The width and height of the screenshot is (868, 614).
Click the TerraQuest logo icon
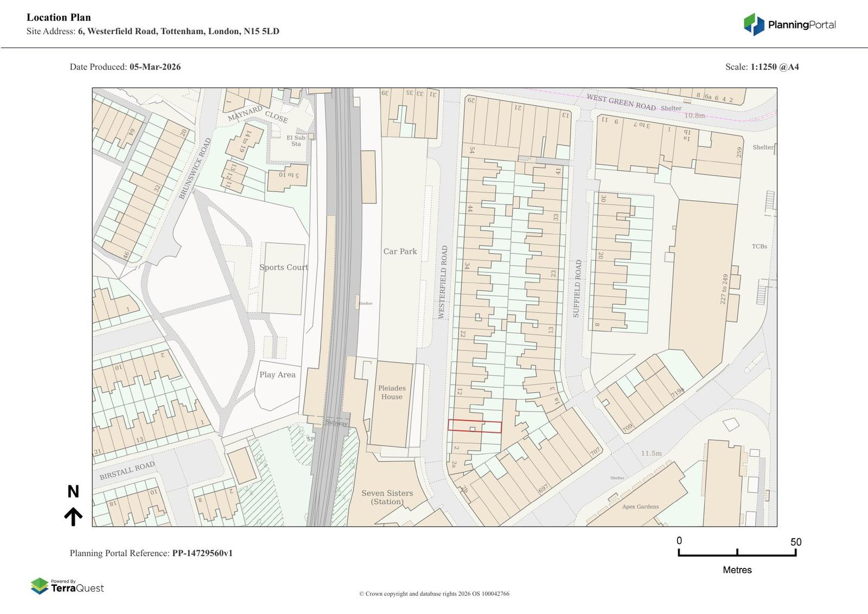point(39,586)
